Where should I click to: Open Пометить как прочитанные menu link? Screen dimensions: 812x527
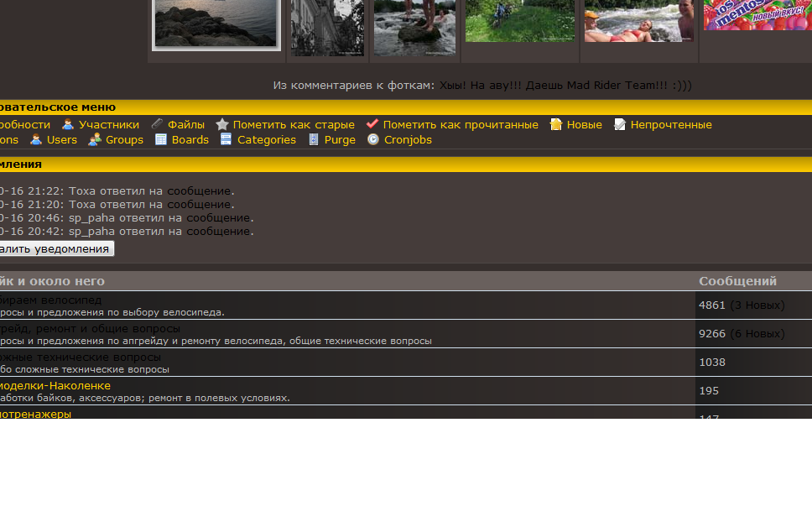click(x=461, y=125)
